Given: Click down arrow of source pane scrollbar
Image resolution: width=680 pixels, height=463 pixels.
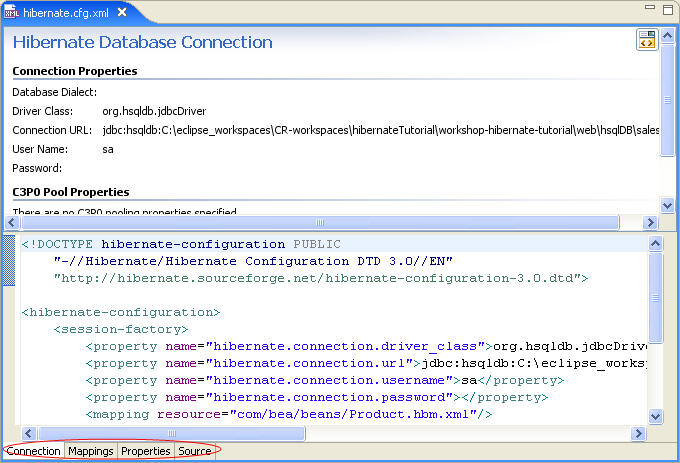Looking at the screenshot, I should click(x=655, y=416).
